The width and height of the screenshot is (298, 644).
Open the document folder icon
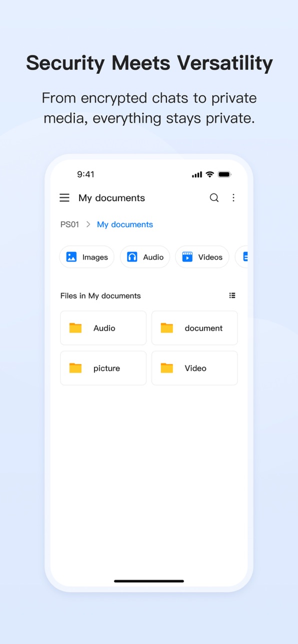(x=166, y=328)
